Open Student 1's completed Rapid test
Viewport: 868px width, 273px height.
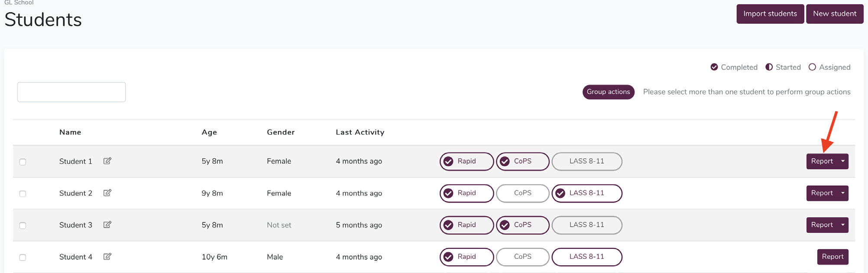click(x=466, y=161)
